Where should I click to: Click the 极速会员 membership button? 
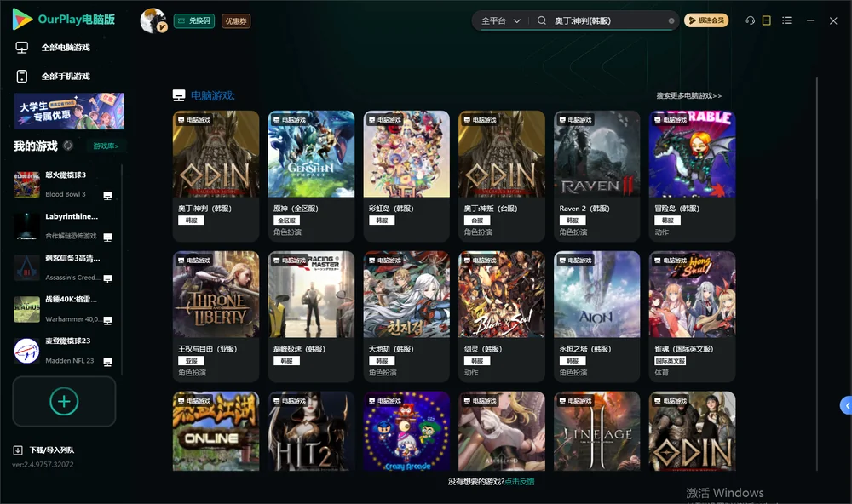tap(705, 20)
